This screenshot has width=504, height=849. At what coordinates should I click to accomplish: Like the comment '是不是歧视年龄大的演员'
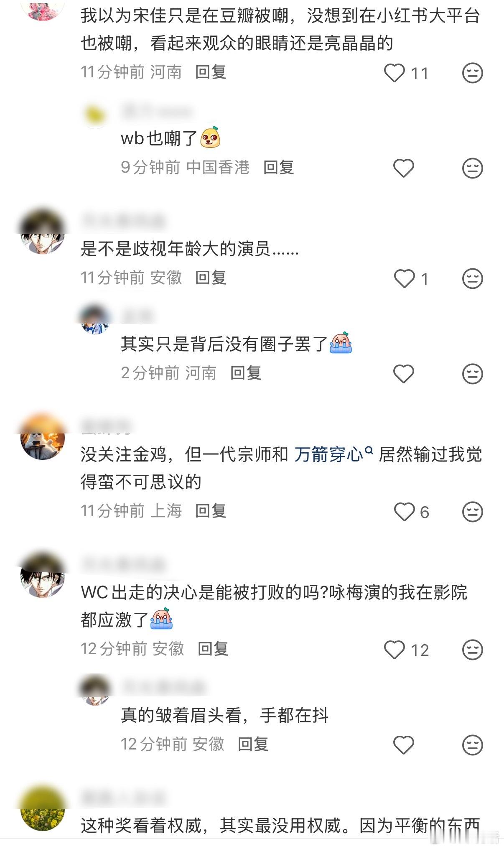[x=404, y=278]
